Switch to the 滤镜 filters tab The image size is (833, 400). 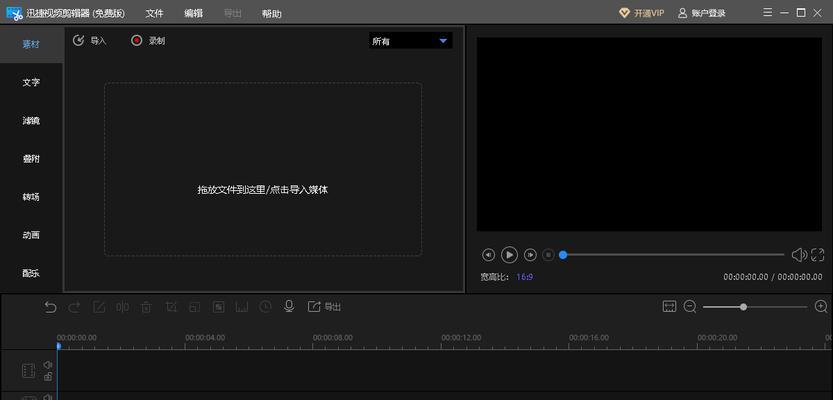[31, 121]
